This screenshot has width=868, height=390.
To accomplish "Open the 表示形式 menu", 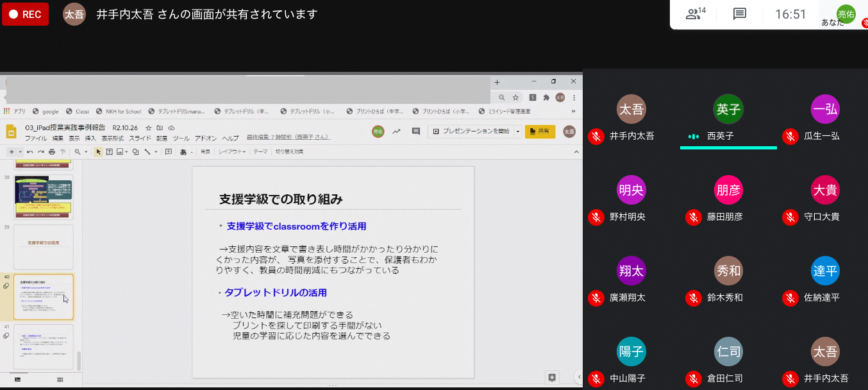I will pyautogui.click(x=113, y=138).
